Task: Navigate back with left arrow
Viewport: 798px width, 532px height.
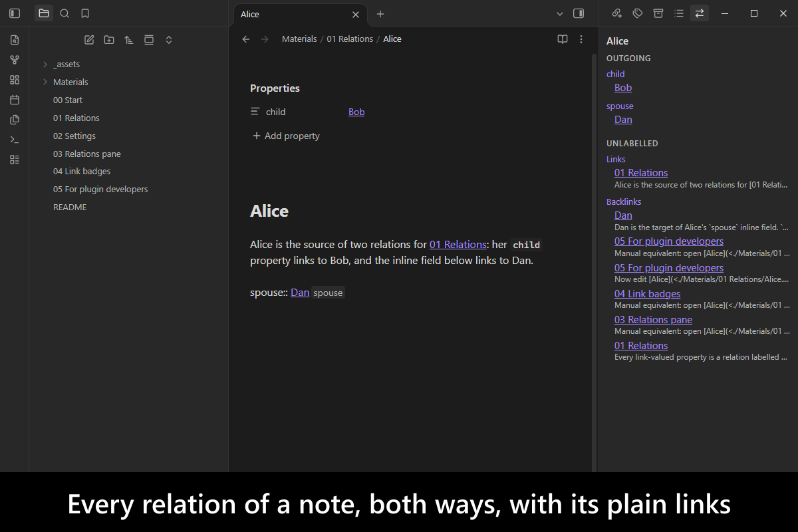Action: coord(246,39)
